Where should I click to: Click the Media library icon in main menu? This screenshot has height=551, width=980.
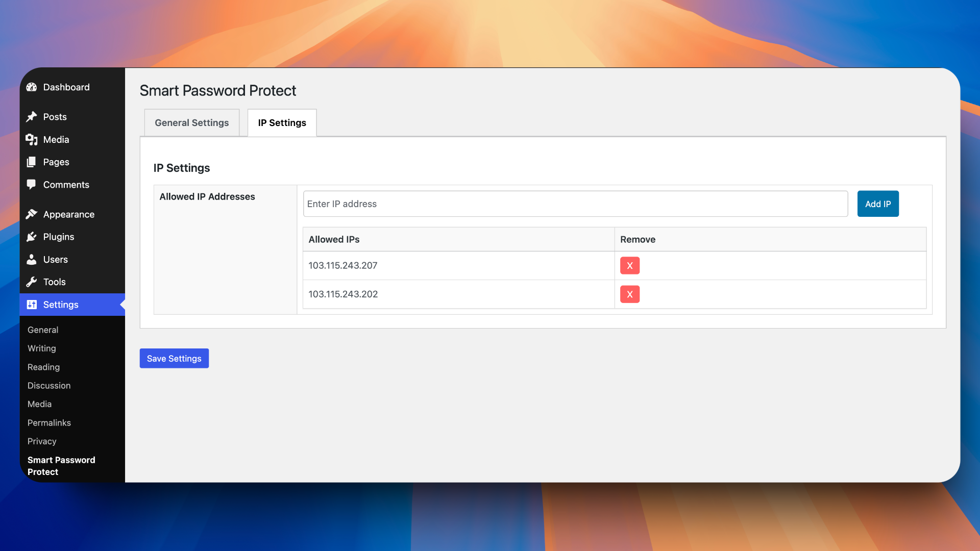pyautogui.click(x=32, y=139)
